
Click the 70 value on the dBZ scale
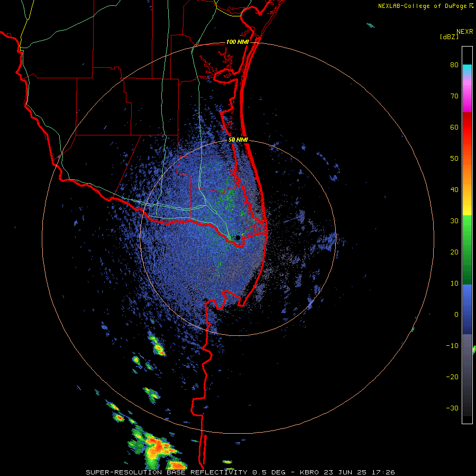click(x=454, y=96)
